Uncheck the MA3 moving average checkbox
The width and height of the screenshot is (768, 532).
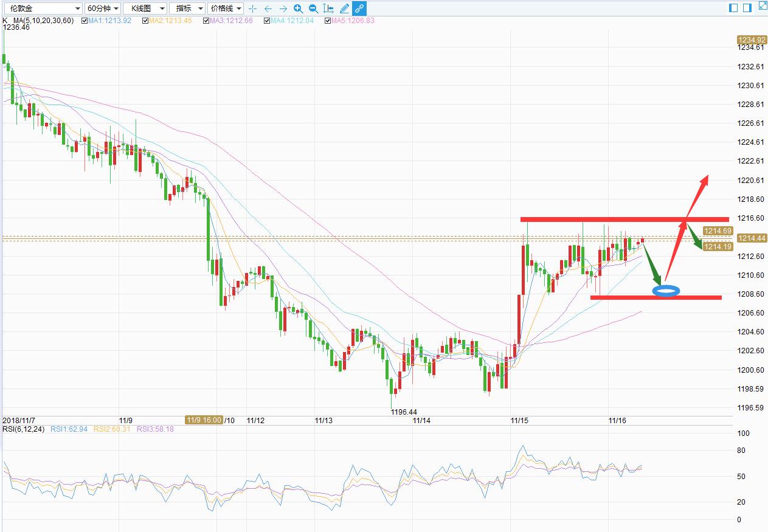click(x=206, y=21)
